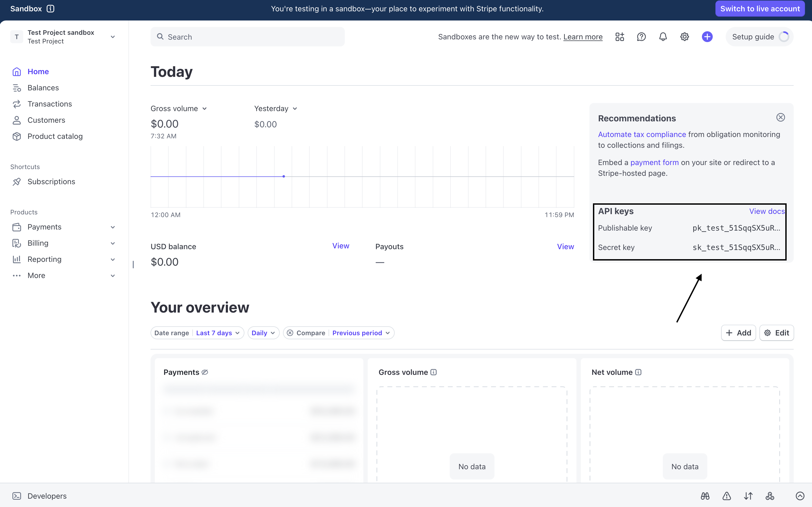
Task: Toggle the Compare remove icon
Action: (290, 333)
